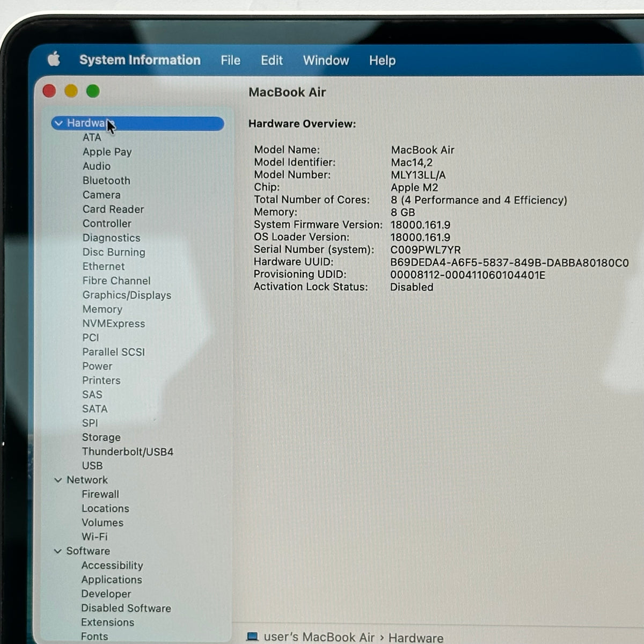
Task: Select Ethernet in the sidebar
Action: tap(104, 266)
